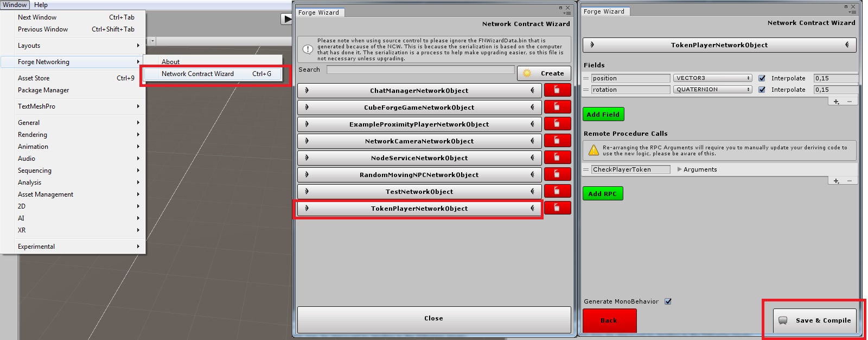The height and width of the screenshot is (340, 868).
Task: Delete NodeServiceNetworkObject with its red trash button
Action: pos(557,158)
